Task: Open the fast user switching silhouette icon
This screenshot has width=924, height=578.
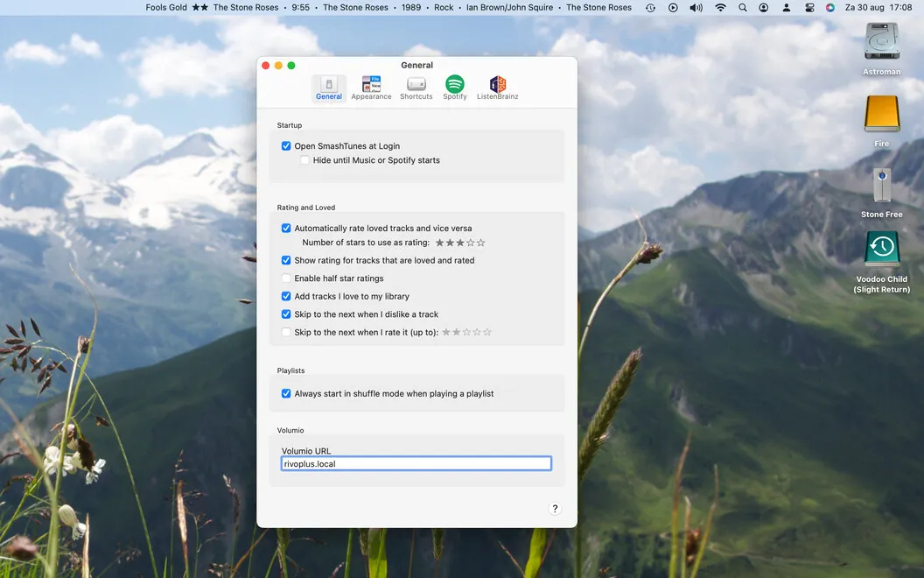Action: click(786, 8)
